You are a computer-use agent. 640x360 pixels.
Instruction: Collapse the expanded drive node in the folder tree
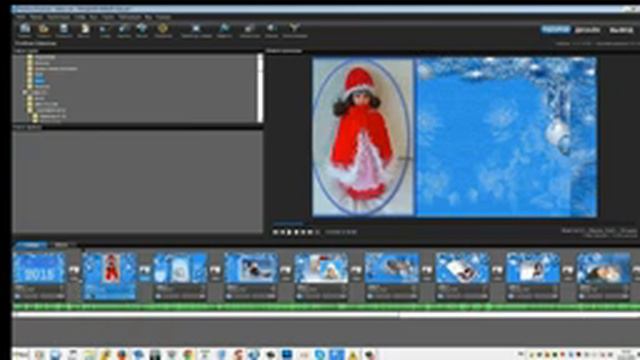pos(24,93)
